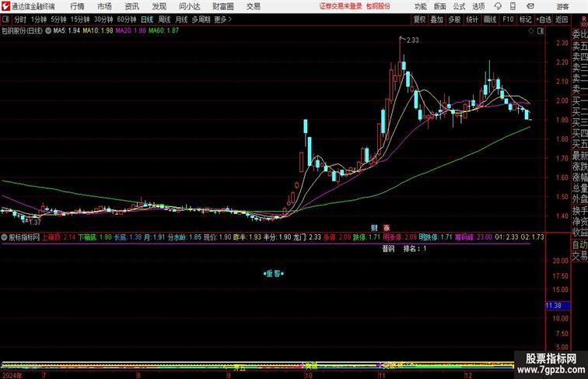Screen dimensions: 588x379
Task: Expand the 更多 periods dropdown
Action: point(222,19)
